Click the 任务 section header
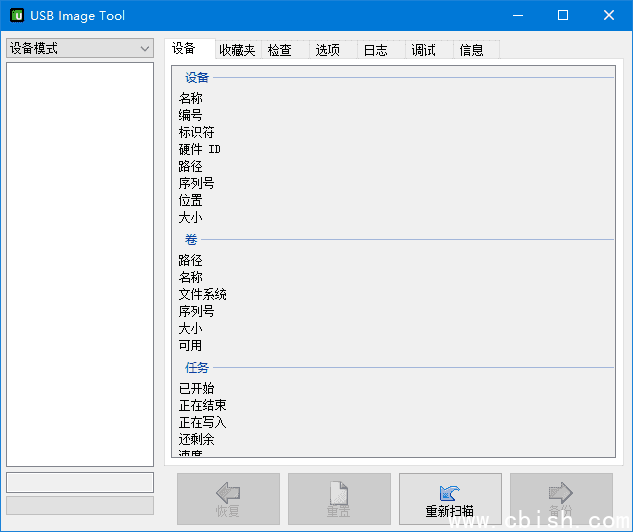The width and height of the screenshot is (633, 532). [x=197, y=368]
